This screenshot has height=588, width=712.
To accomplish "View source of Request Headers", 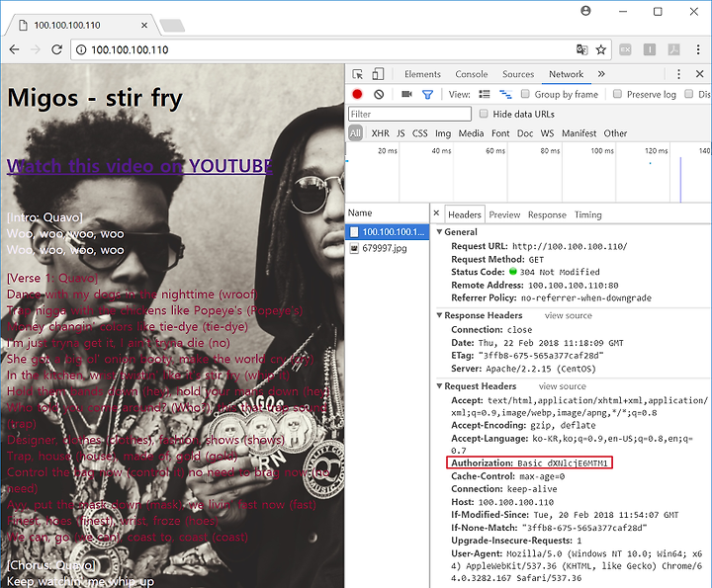I will click(562, 386).
